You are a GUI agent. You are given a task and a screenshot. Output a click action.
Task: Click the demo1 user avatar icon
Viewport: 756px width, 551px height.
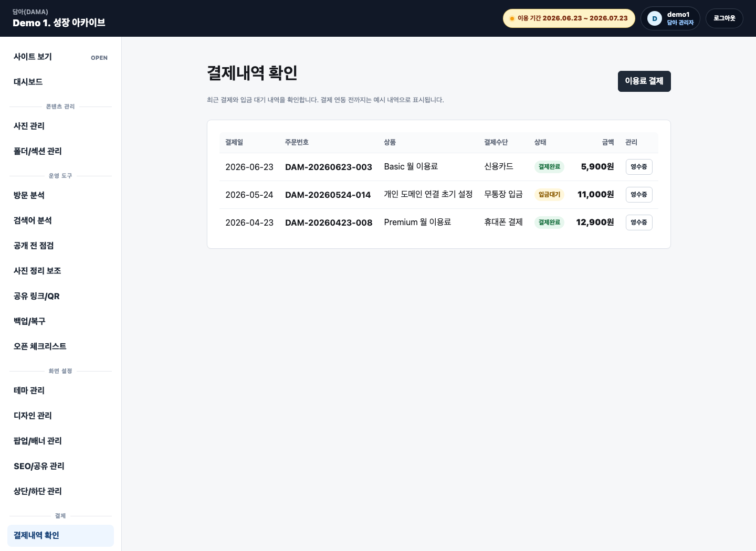(x=655, y=18)
